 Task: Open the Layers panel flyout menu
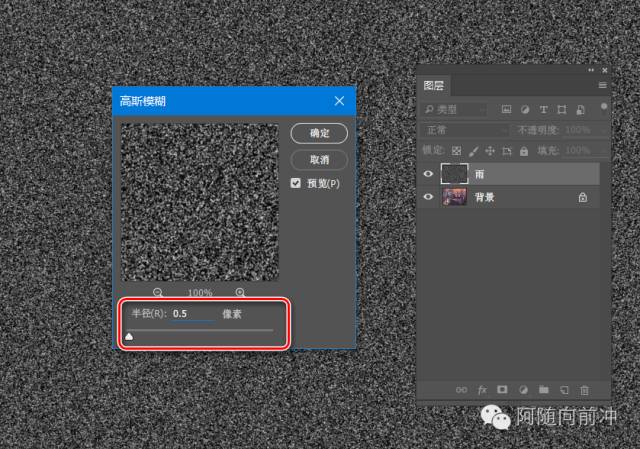point(602,86)
